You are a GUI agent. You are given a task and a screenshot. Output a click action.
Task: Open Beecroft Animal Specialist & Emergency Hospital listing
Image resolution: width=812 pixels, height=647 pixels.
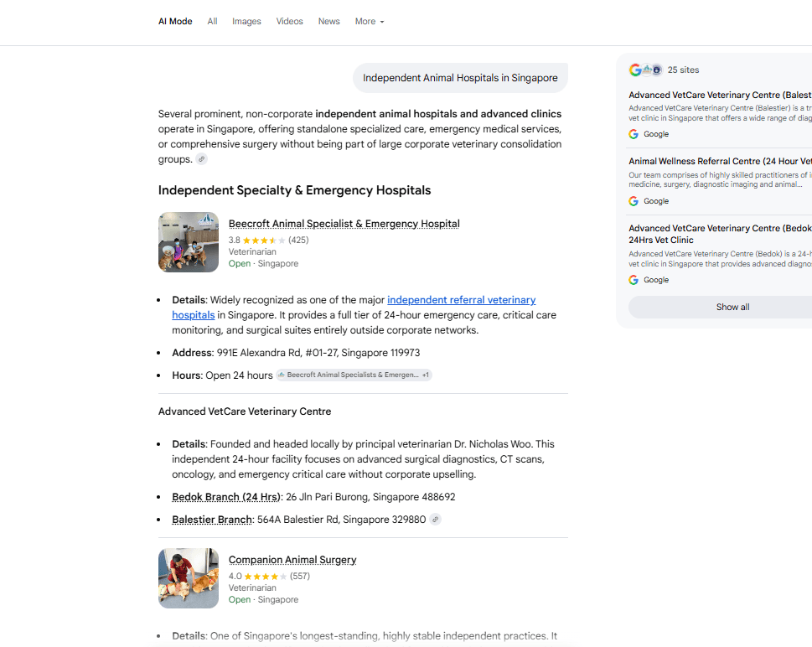point(344,223)
